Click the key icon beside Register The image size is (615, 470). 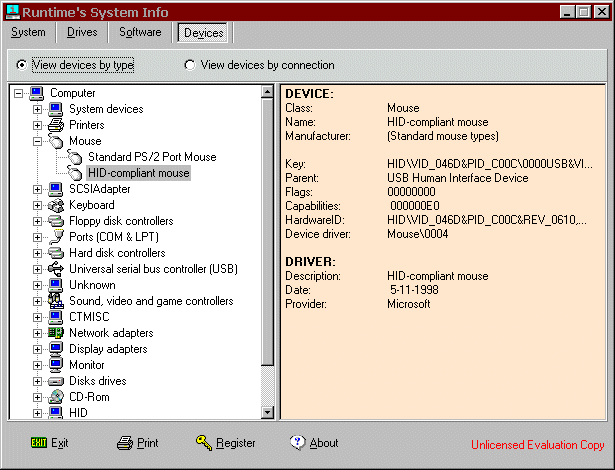(x=203, y=443)
